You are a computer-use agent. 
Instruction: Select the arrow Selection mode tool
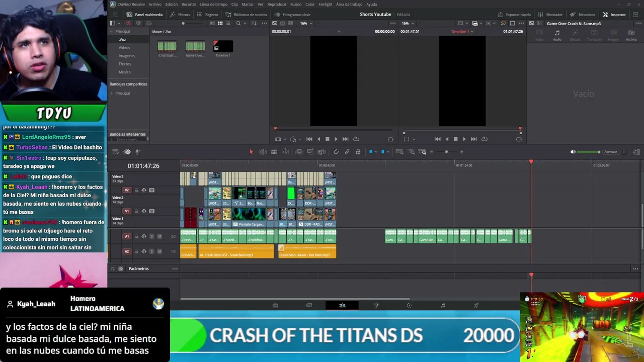[252, 152]
